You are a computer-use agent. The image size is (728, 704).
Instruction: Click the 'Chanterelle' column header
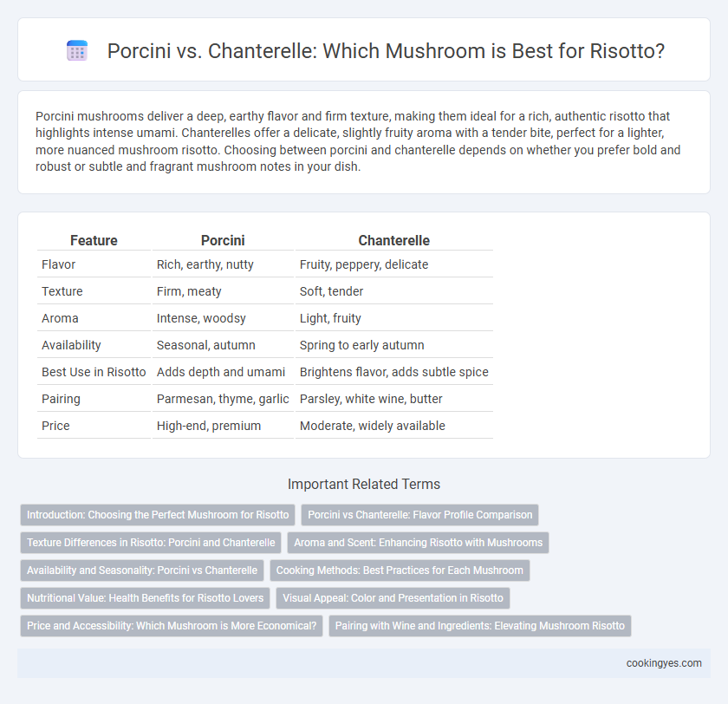(394, 240)
